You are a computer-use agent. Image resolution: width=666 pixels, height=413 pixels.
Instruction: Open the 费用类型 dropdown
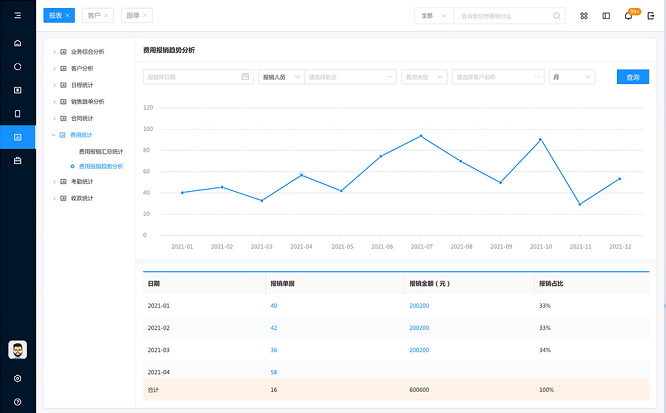pyautogui.click(x=424, y=77)
